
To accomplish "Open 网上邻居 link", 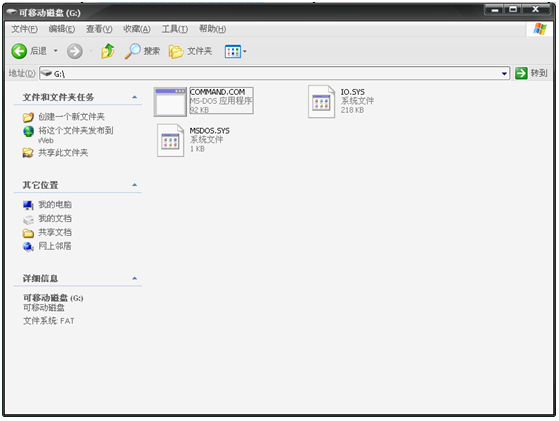I will click(x=55, y=246).
